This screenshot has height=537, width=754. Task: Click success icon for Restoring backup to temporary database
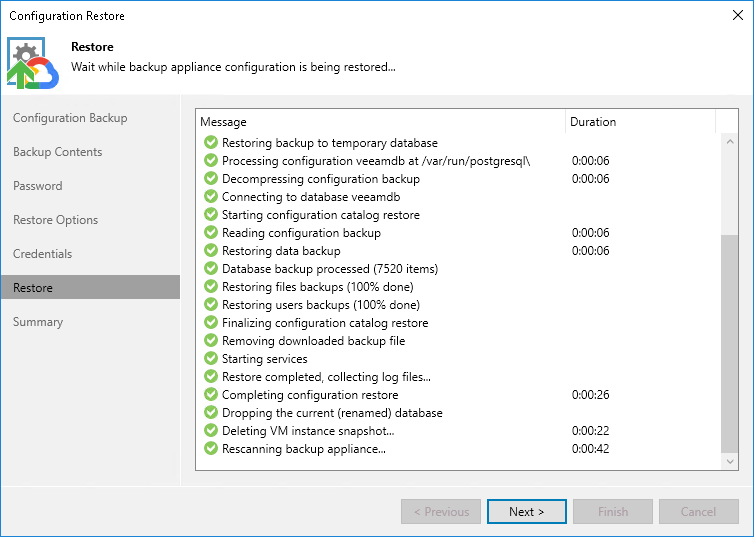tap(211, 142)
